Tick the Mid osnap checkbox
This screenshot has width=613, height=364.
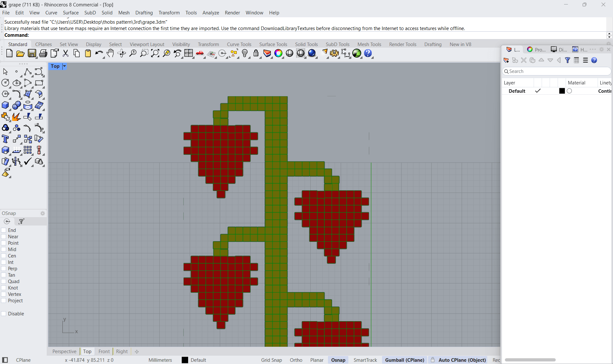[x=4, y=249]
